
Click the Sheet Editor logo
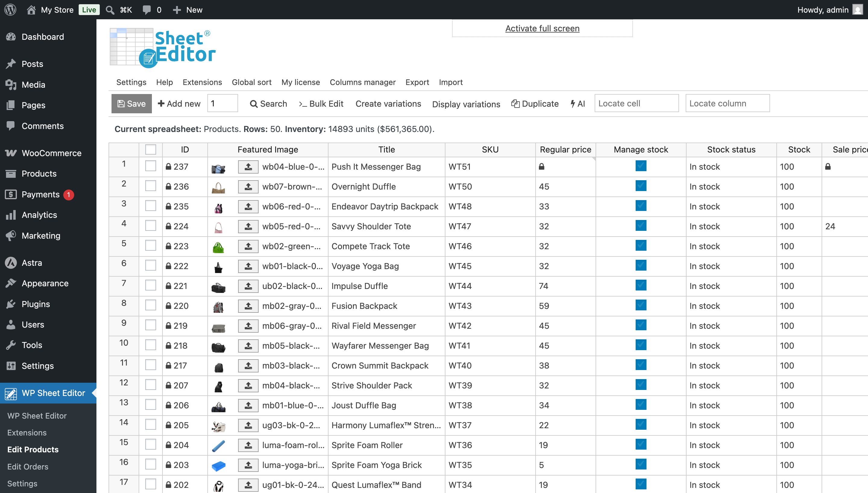coord(163,48)
